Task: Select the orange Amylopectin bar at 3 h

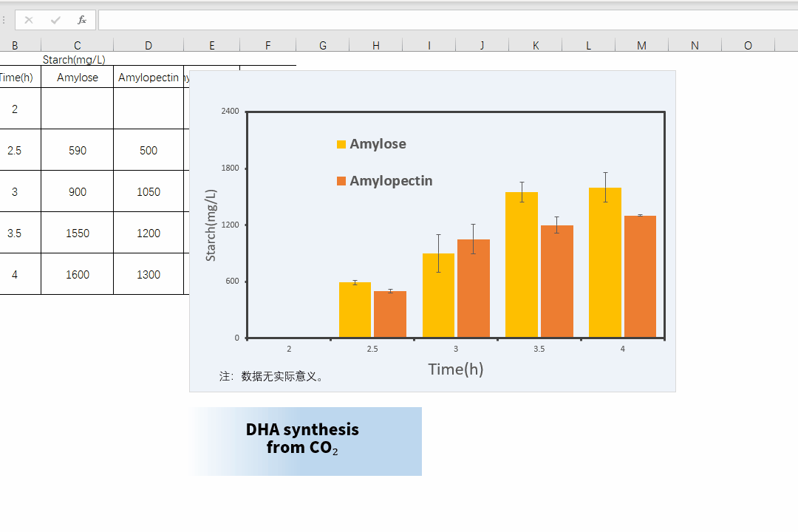Action: pos(474,288)
